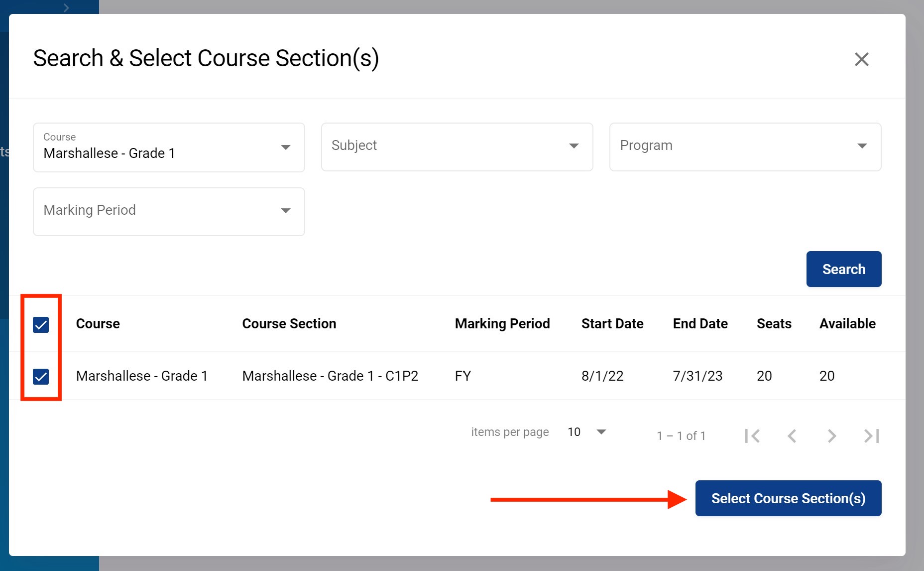The height and width of the screenshot is (571, 924).
Task: Open the Marking Period filter dropdown
Action: [x=169, y=211]
